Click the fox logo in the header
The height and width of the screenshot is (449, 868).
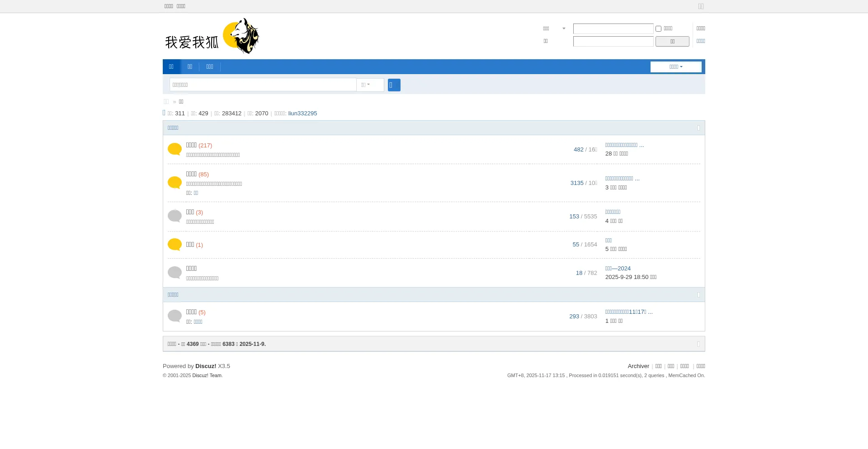click(212, 36)
